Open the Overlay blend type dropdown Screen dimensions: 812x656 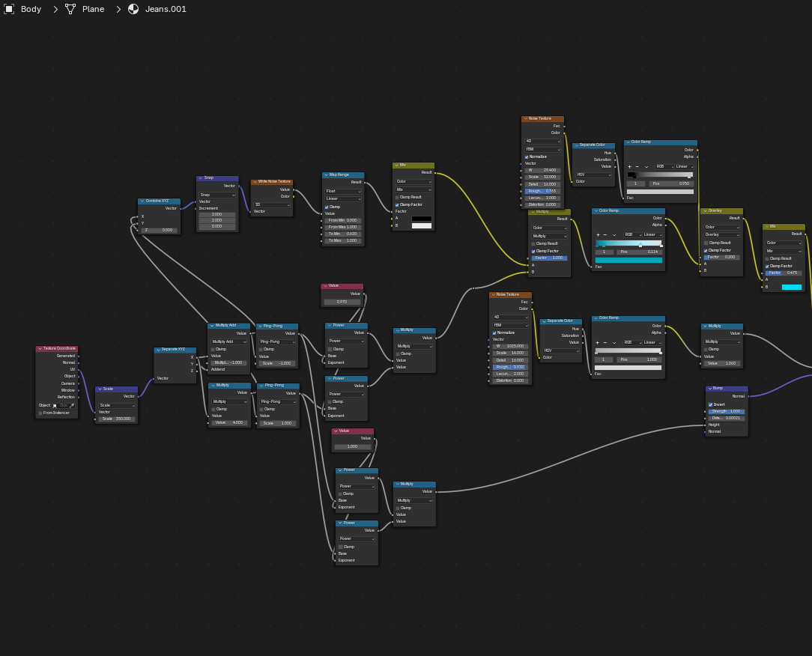pos(721,234)
